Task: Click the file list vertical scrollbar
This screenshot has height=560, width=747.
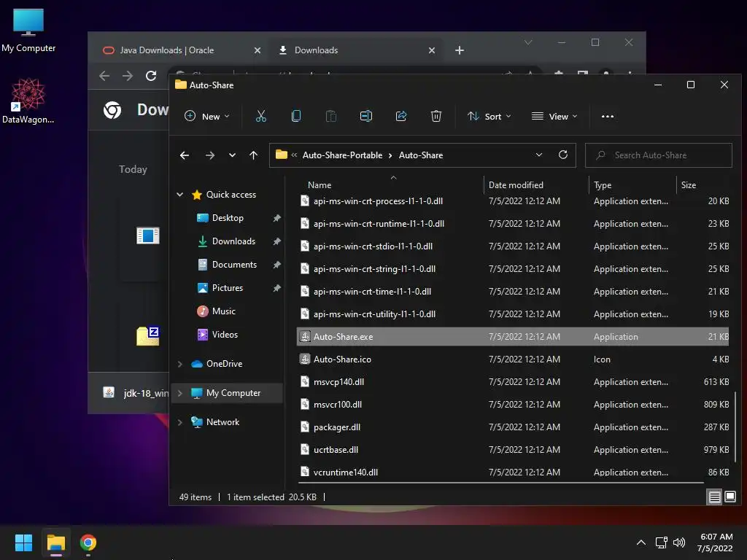Action: pos(735,427)
